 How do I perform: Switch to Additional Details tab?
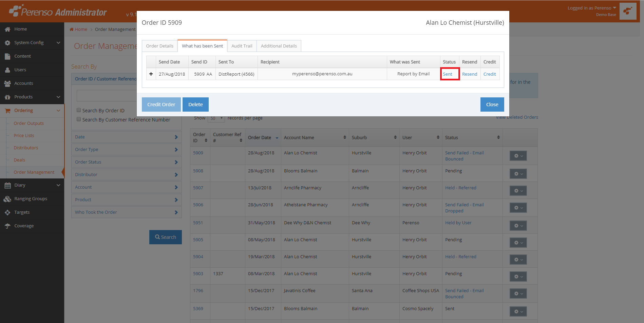point(279,46)
